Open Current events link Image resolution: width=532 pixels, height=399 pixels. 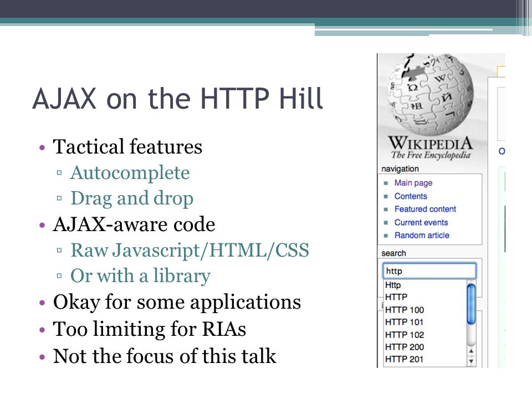coord(421,222)
